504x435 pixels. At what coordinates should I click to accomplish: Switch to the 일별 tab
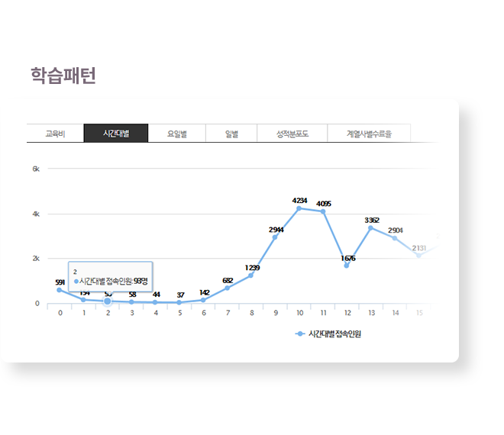(231, 134)
